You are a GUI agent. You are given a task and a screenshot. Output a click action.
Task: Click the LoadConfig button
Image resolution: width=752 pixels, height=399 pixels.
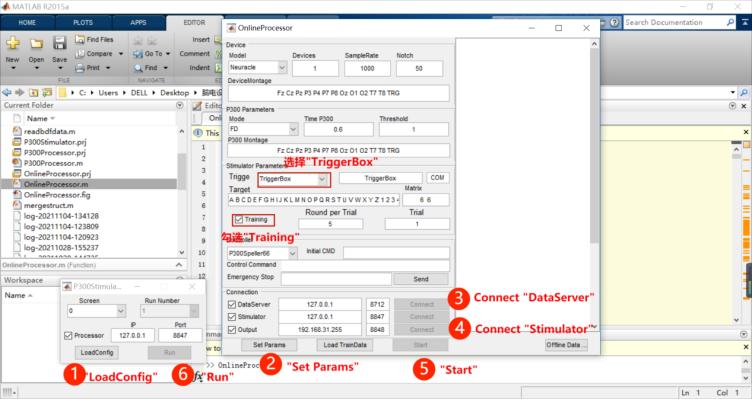point(97,352)
